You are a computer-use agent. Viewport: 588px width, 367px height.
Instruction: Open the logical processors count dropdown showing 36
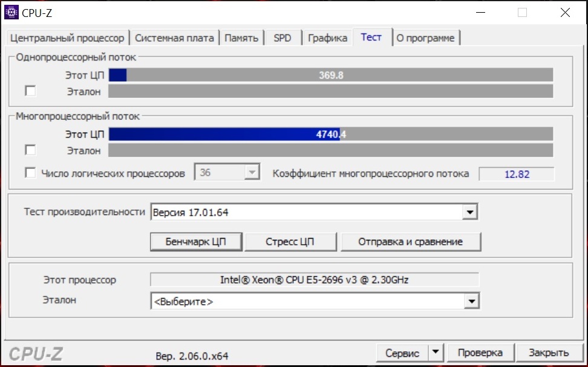coord(227,172)
